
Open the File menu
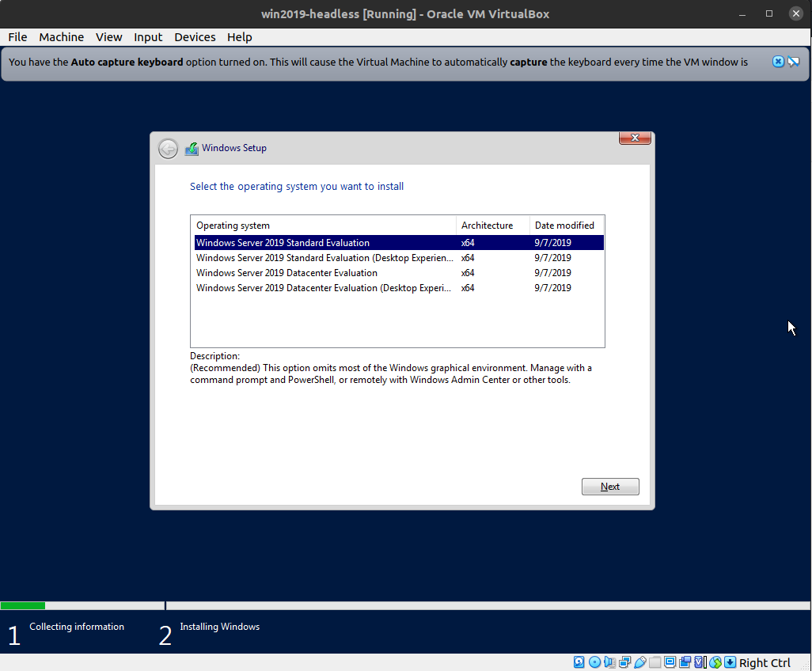[x=17, y=37]
